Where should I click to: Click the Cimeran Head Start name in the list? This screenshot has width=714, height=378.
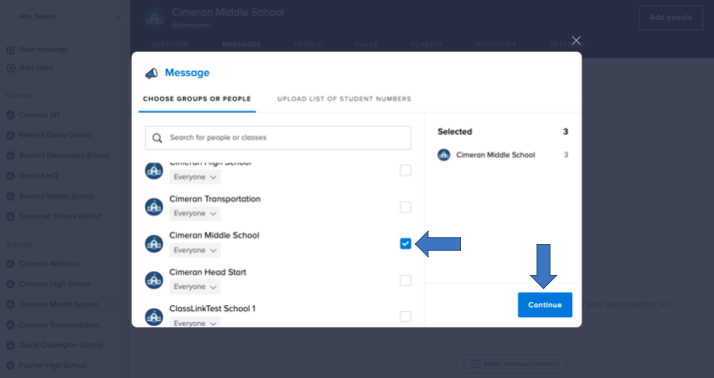[x=208, y=272]
